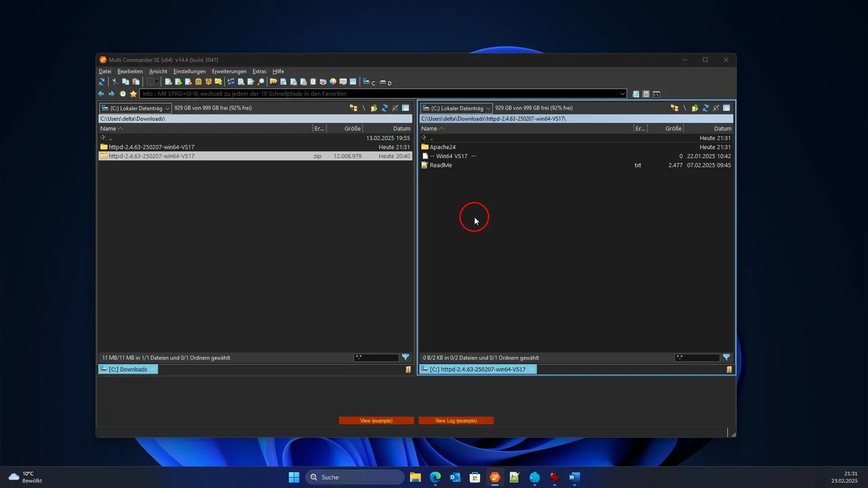Screen dimensions: 868x488
Task: Click the edit file pencil icon
Action: coord(251,82)
